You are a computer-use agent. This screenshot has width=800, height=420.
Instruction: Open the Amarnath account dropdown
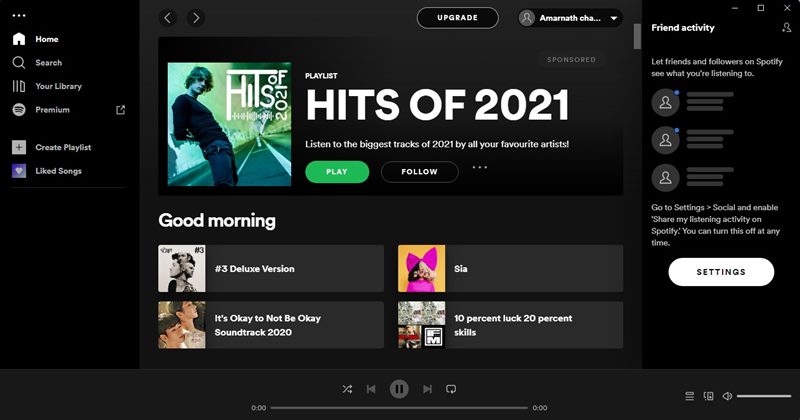coord(570,18)
